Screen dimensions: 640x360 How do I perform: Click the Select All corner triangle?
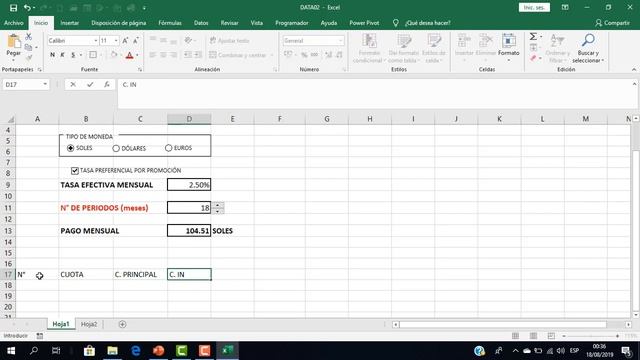coord(11,119)
